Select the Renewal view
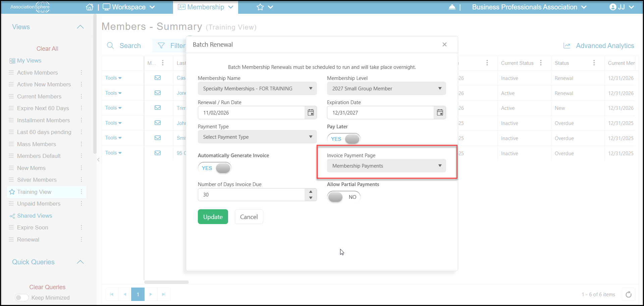Viewport: 644px width, 306px height. click(28, 239)
